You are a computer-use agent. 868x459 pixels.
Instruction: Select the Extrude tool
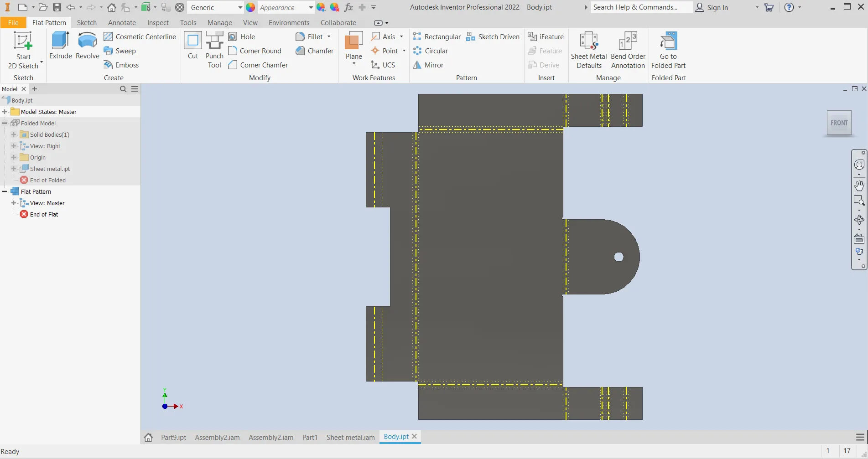pos(60,45)
